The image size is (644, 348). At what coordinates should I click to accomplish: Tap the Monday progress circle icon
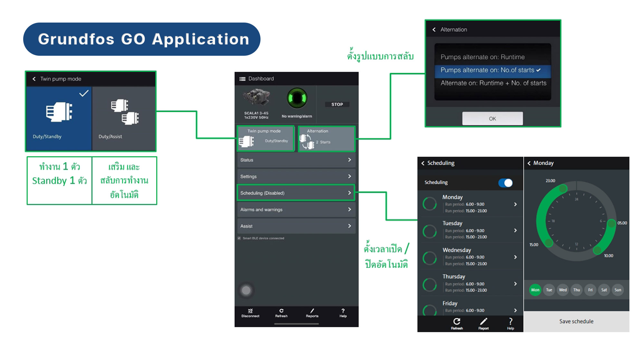click(x=430, y=204)
